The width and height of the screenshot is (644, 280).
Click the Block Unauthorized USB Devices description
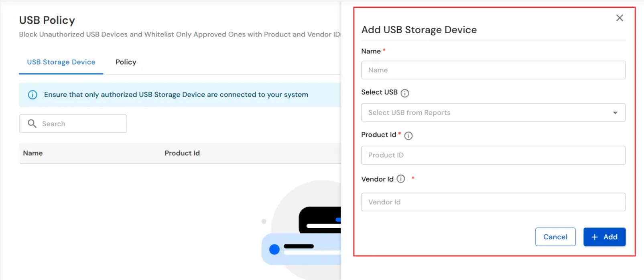(x=180, y=34)
